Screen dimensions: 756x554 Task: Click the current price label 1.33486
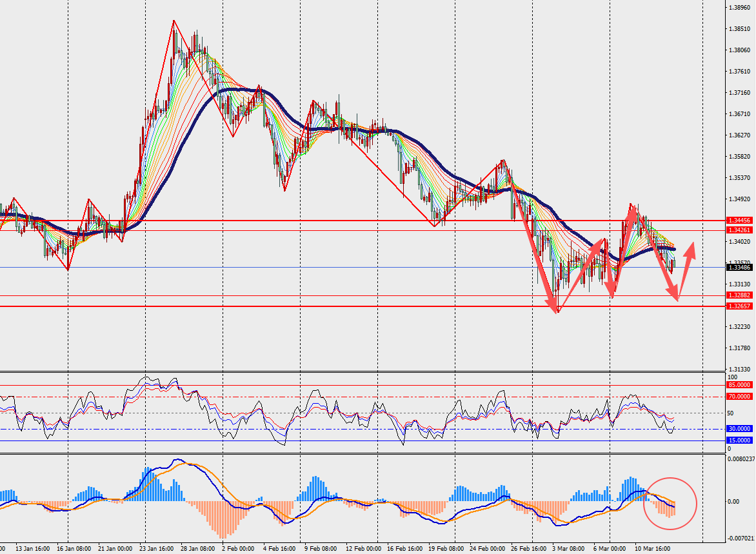tap(739, 268)
